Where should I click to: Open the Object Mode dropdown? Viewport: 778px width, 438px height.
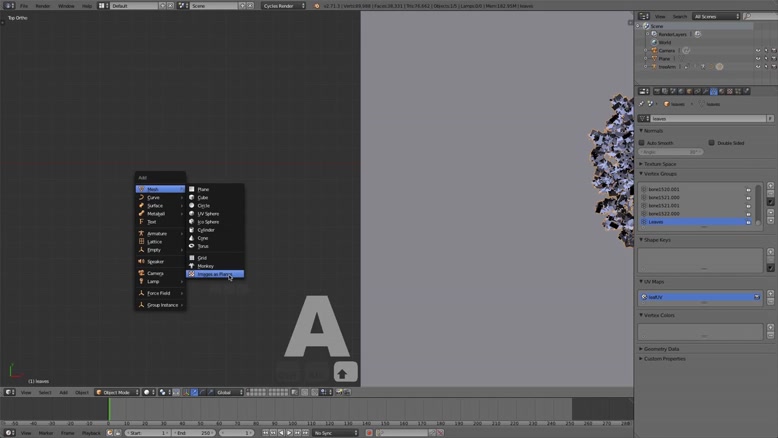pos(118,392)
